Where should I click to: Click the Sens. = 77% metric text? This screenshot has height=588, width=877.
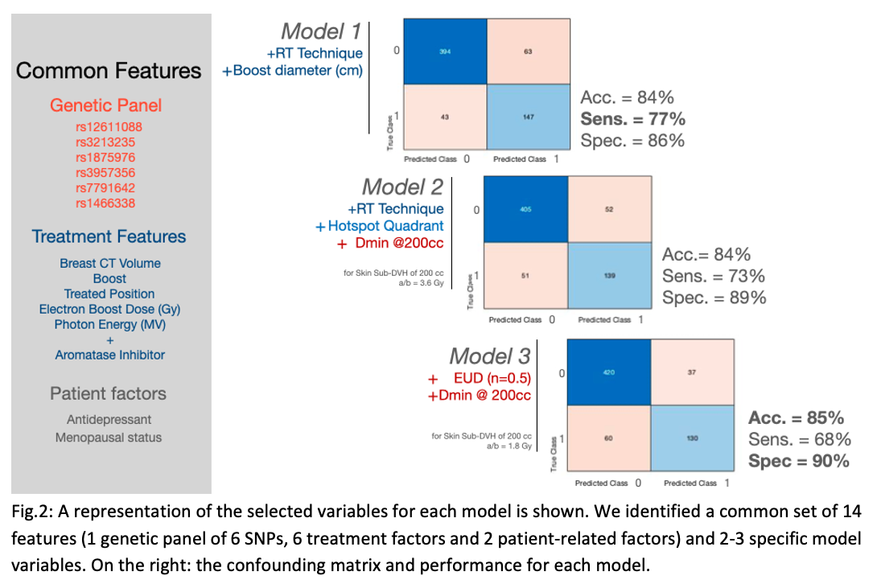tap(632, 119)
